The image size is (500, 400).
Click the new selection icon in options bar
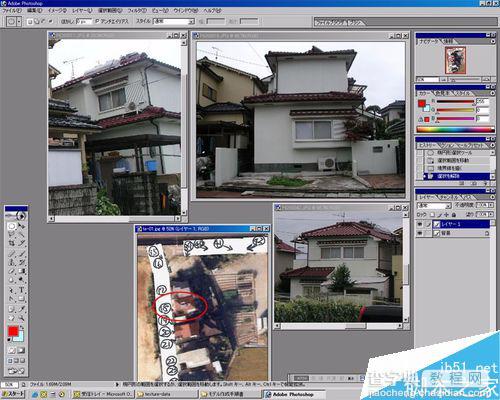30,22
